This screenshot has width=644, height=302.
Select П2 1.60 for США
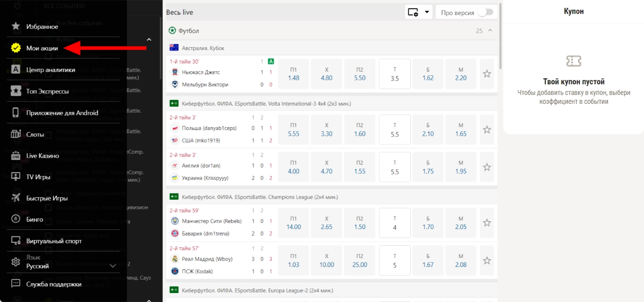click(359, 130)
